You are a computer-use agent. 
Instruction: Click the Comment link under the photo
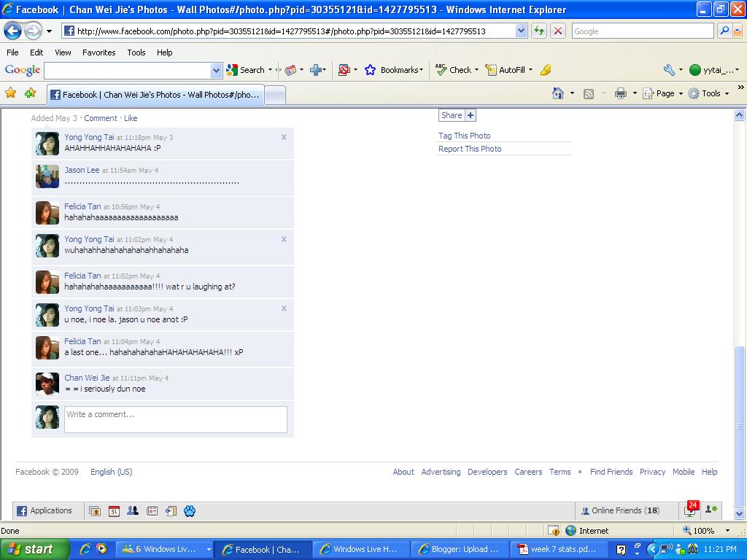pyautogui.click(x=101, y=118)
